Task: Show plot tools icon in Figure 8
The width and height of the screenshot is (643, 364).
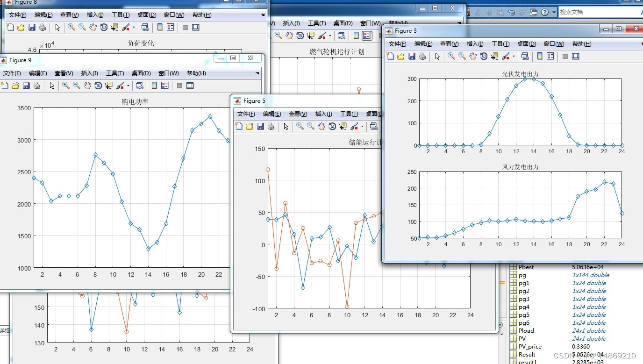Action: click(196, 28)
